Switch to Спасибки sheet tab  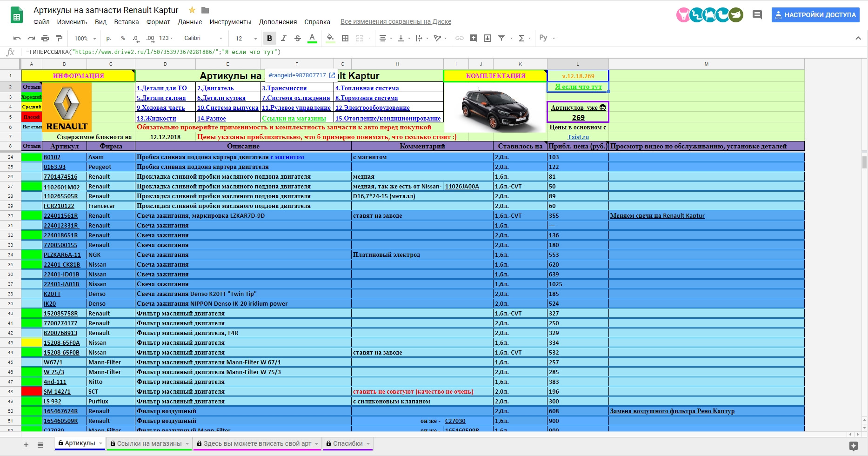pyautogui.click(x=347, y=443)
